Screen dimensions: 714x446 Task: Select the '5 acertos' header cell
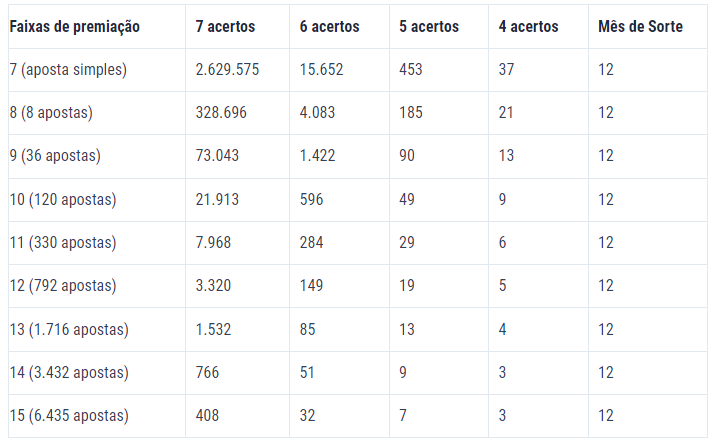click(x=429, y=26)
